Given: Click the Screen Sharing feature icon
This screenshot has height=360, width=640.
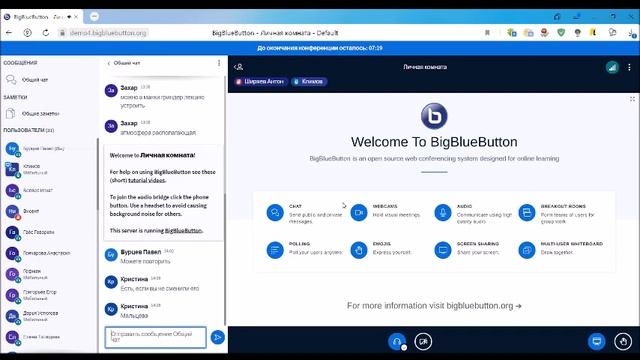Looking at the screenshot, I should click(443, 250).
